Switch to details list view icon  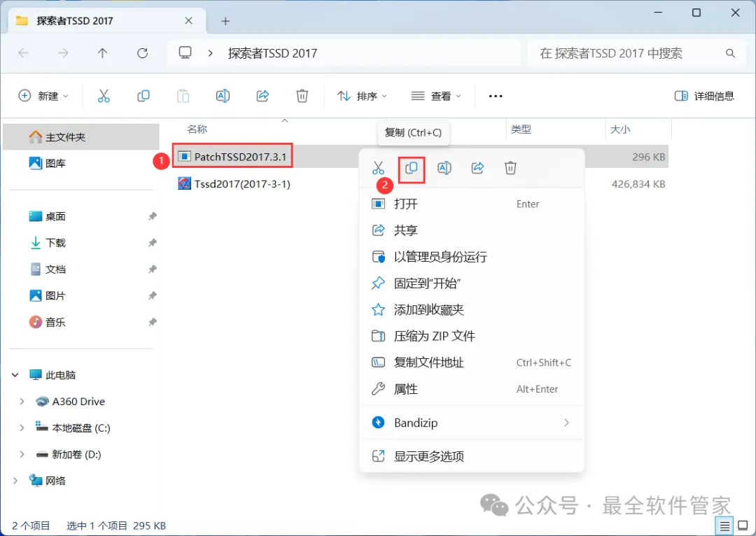(x=724, y=526)
